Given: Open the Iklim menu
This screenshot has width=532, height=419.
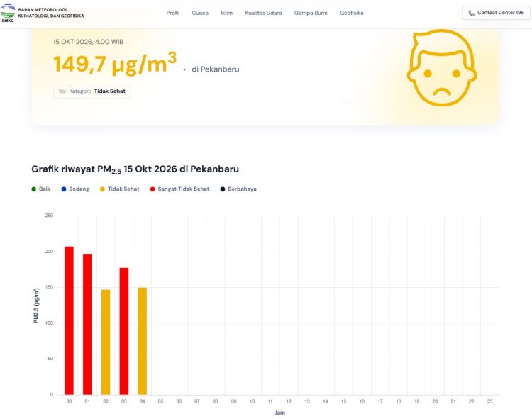Looking at the screenshot, I should [x=227, y=13].
